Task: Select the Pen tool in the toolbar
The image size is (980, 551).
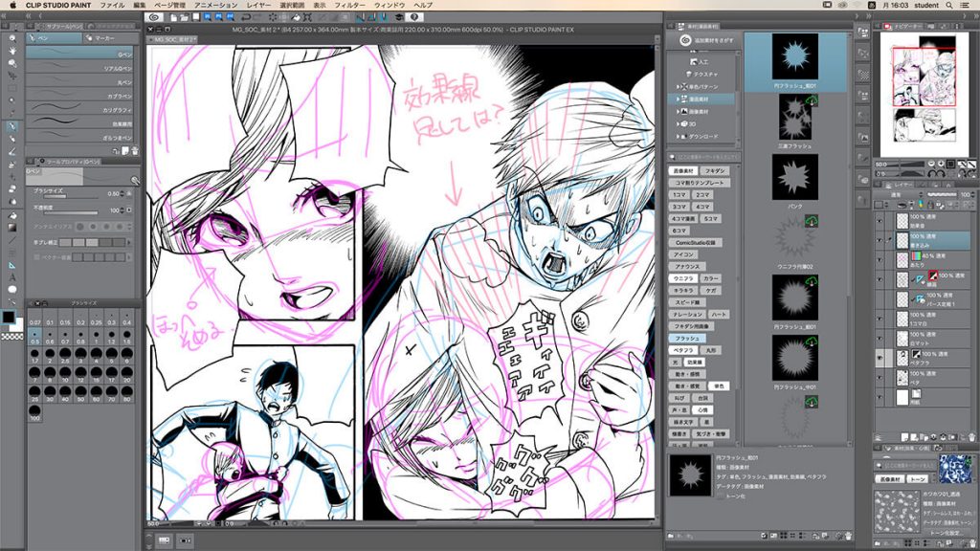Action: click(x=12, y=126)
